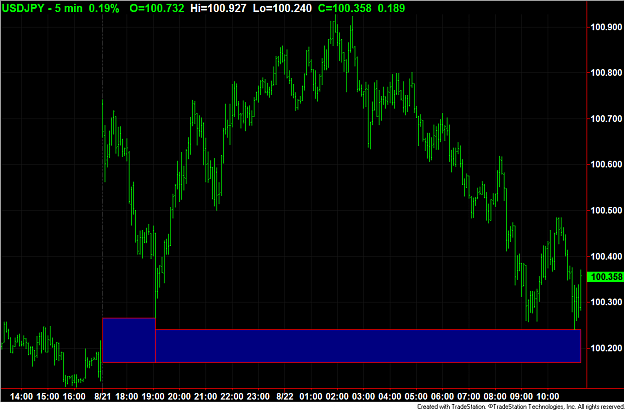Viewport: 625px width, 410px height.
Task: Click the 20:00 time axis label
Action: point(179,397)
